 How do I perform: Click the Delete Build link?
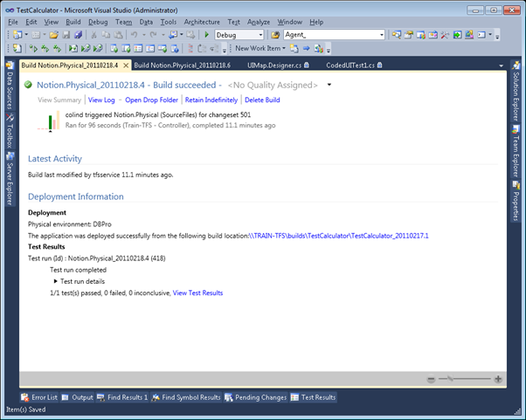[x=262, y=100]
